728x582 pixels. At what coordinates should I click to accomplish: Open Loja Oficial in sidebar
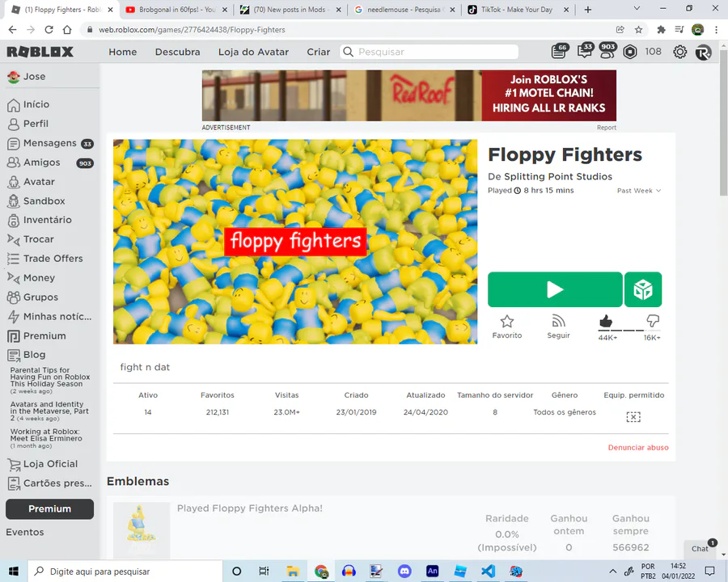point(43,464)
